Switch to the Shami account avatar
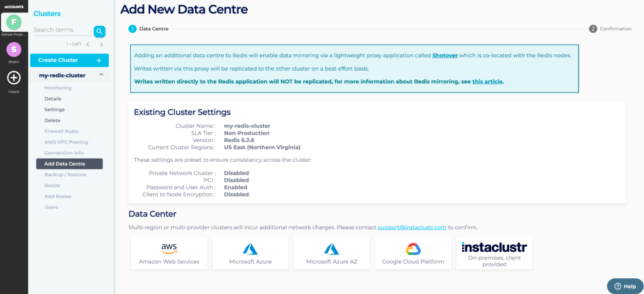644x294 pixels. click(x=14, y=49)
